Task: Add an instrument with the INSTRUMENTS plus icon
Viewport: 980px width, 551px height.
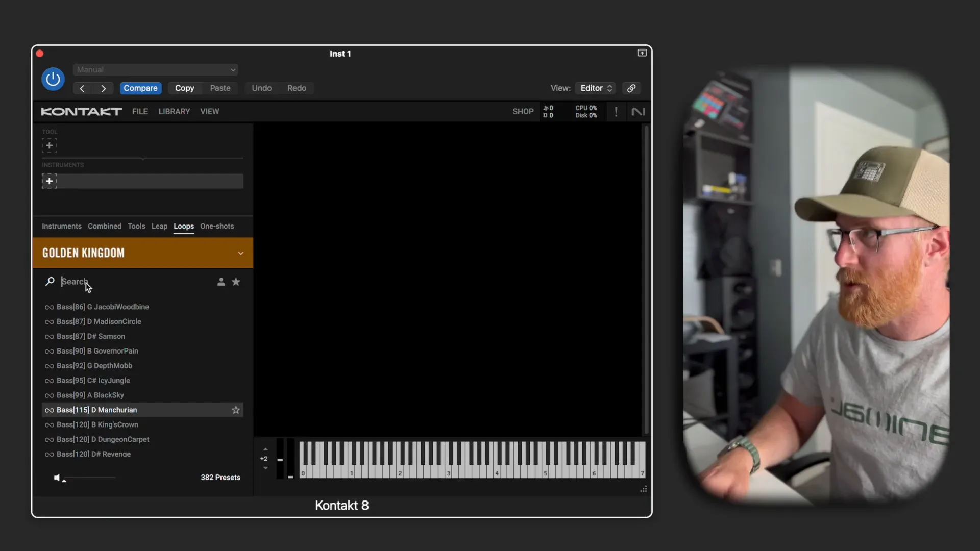Action: point(50,181)
